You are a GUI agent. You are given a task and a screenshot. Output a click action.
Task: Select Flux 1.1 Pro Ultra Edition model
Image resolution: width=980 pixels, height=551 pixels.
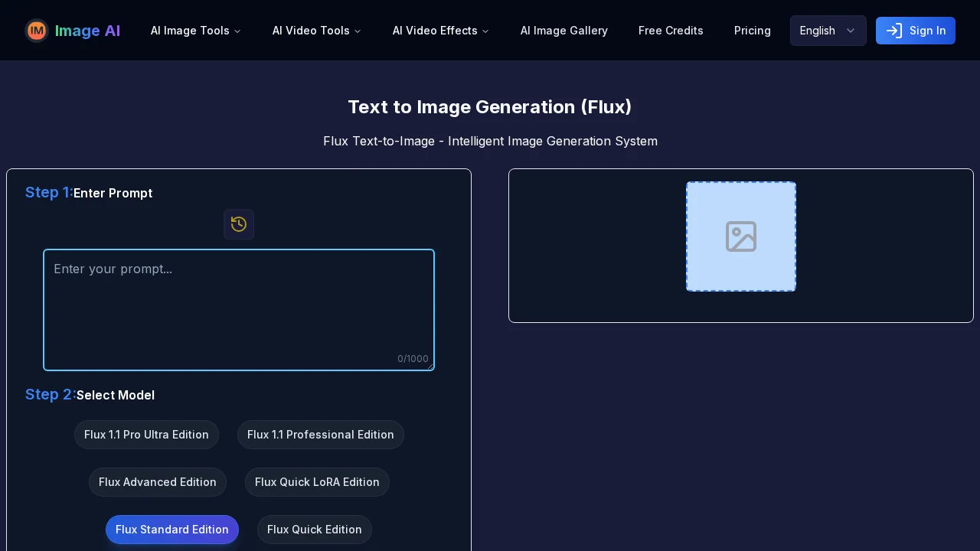[146, 435]
